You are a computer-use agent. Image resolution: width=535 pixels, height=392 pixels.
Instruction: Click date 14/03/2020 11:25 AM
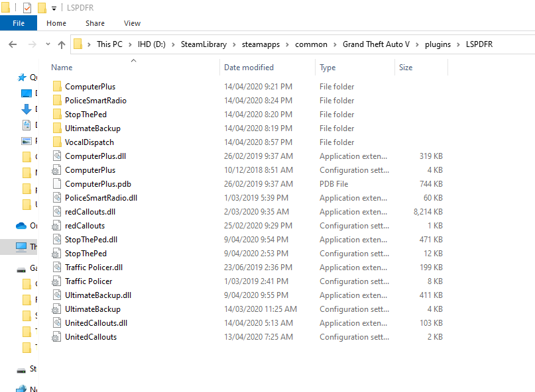pyautogui.click(x=261, y=309)
